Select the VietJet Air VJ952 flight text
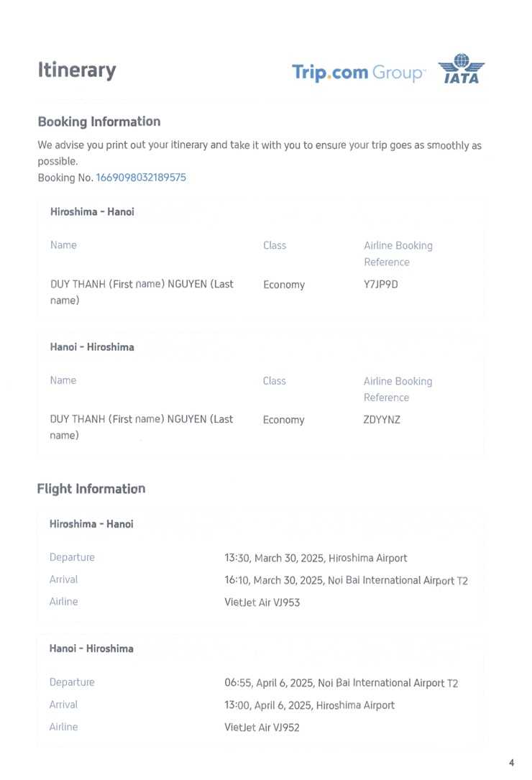 point(262,728)
